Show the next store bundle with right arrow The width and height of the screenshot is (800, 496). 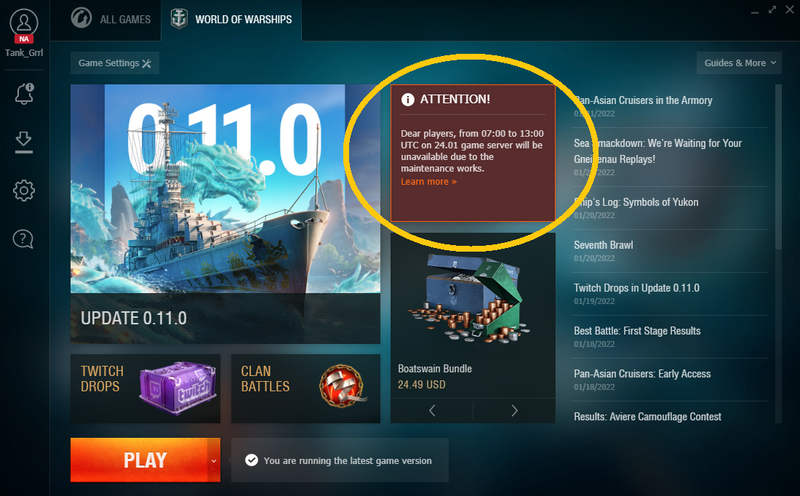click(x=514, y=410)
